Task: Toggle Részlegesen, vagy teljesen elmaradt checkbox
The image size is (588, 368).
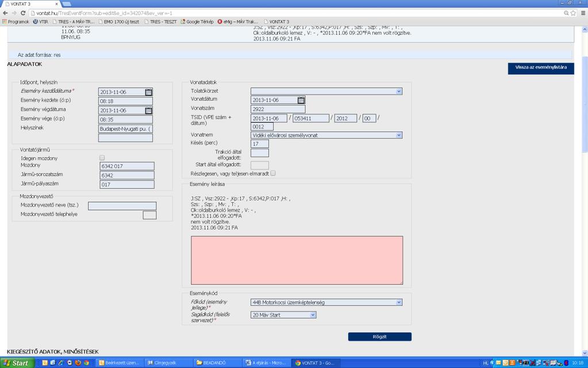Action: [273, 173]
